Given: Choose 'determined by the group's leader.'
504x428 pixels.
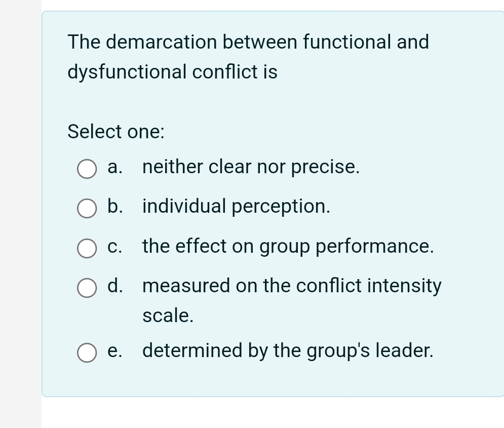Looking at the screenshot, I should (x=288, y=351).
